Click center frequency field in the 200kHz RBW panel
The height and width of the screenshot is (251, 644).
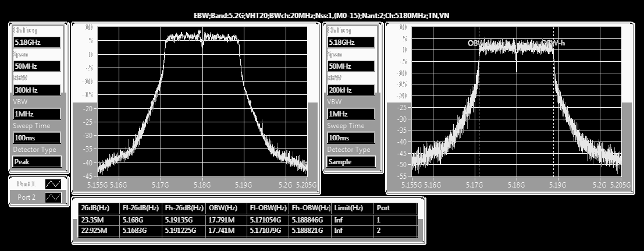(x=351, y=43)
